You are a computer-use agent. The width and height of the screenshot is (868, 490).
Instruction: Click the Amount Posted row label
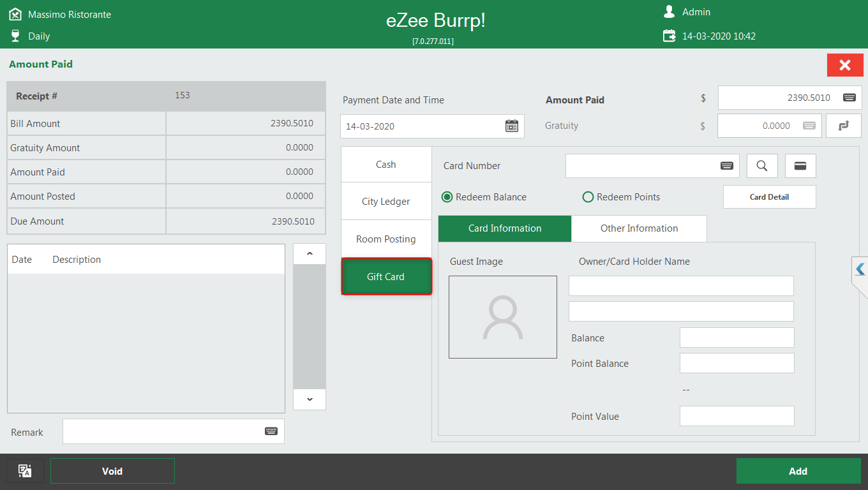point(43,197)
